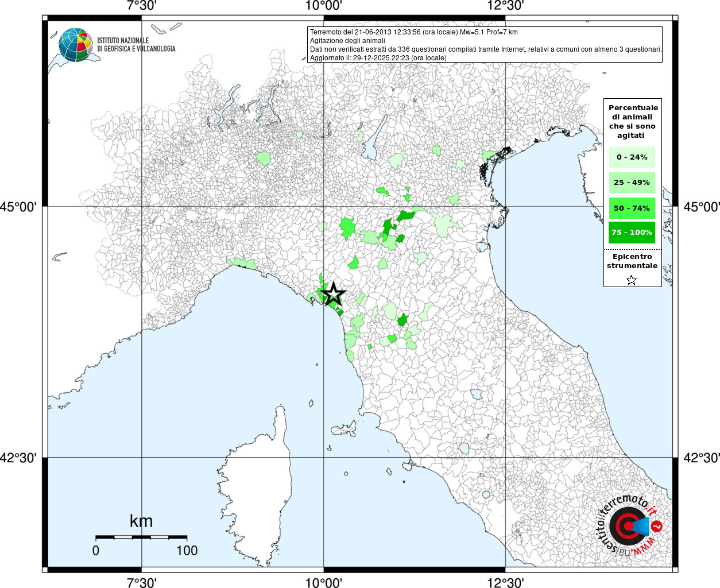Viewport: 720px width, 588px height.
Task: Click the 'Epicentro strumentale' legend label
Action: [x=632, y=261]
